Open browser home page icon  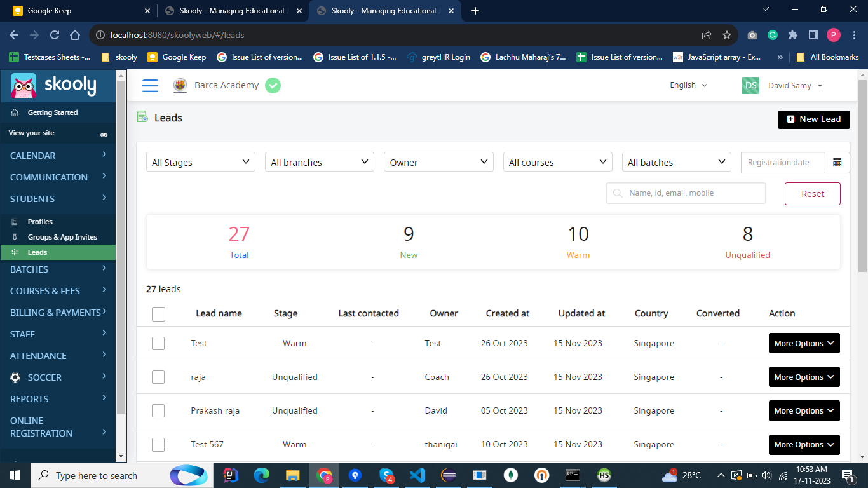coord(75,35)
